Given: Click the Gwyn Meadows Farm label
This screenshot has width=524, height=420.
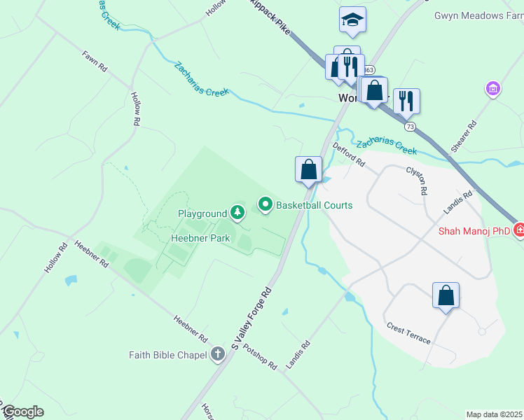Looking at the screenshot, I should (479, 15).
